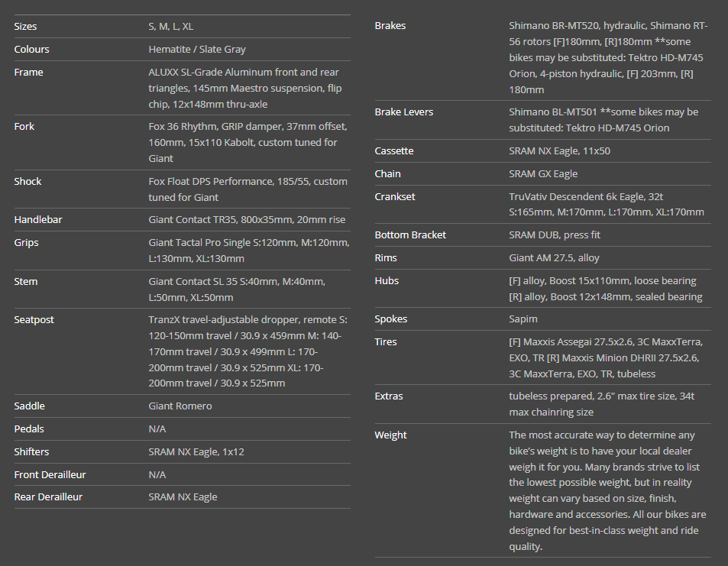The width and height of the screenshot is (728, 566).
Task: Click the Shimano BR-MT520 brakes description
Action: 608,58
